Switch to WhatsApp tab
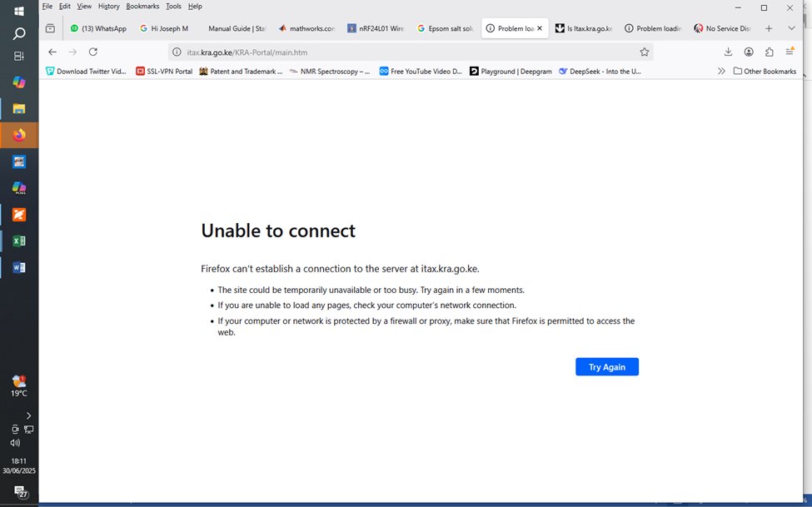 (98, 28)
